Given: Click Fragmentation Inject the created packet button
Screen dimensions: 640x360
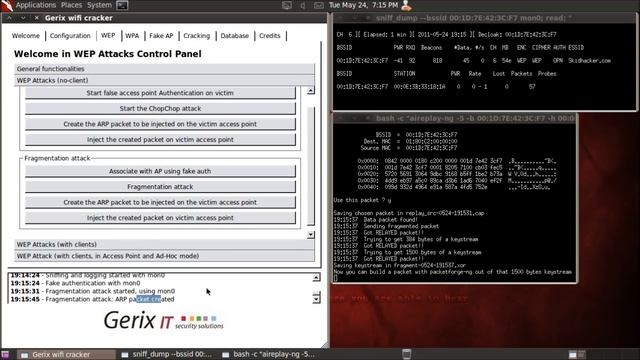Looking at the screenshot, I should 160,218.
